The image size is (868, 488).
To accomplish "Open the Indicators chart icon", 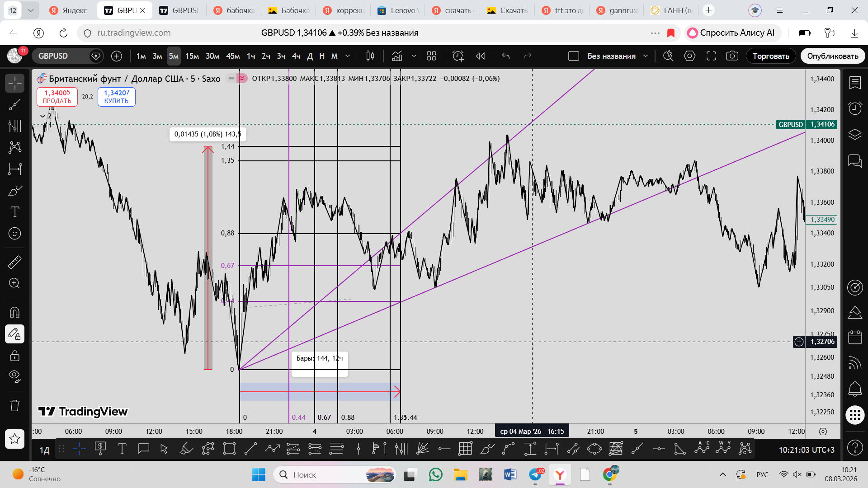I will click(x=397, y=56).
